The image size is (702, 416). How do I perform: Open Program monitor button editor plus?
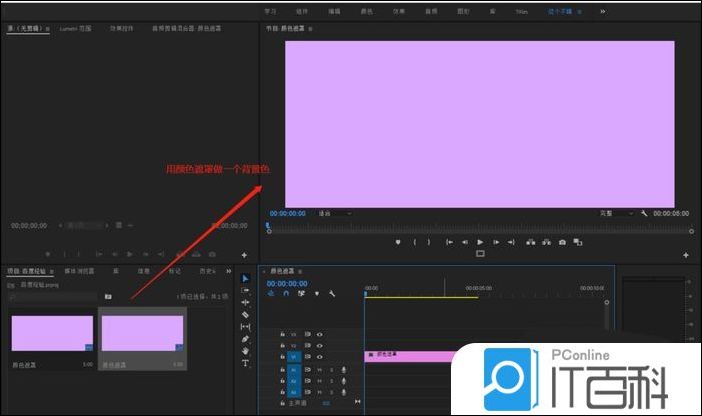(686, 255)
